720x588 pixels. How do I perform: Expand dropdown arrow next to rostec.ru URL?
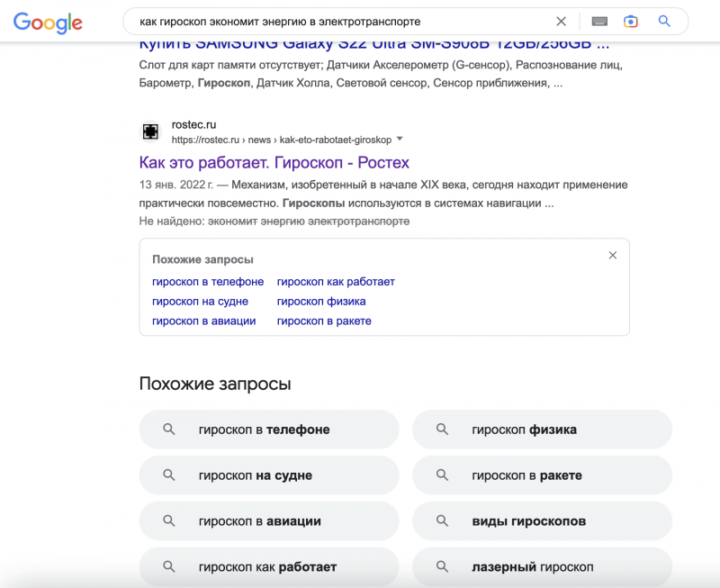400,139
